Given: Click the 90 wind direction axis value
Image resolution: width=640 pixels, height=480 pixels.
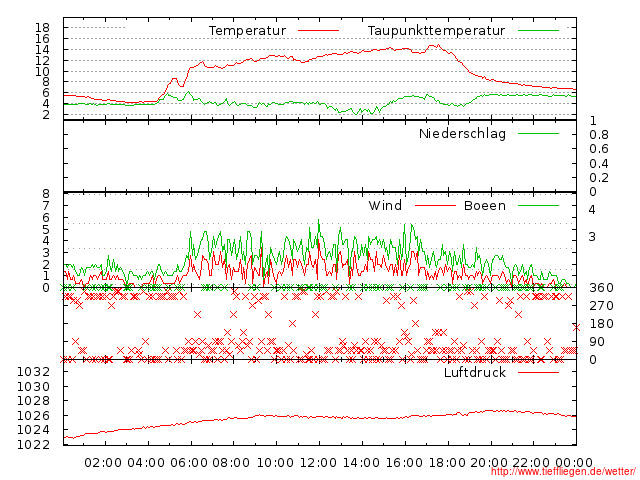Looking at the screenshot, I should coord(596,342).
